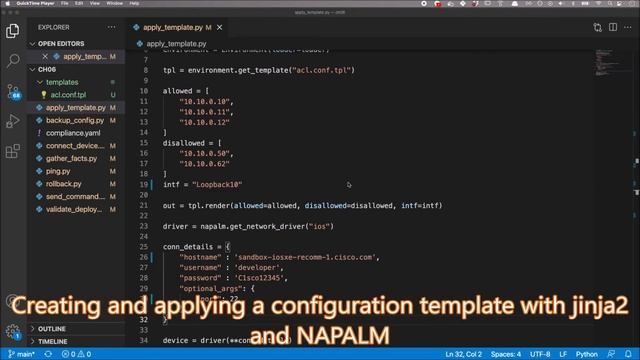This screenshot has width=640, height=360.
Task: Open the Window menu in menu bar
Action: click(114, 3)
